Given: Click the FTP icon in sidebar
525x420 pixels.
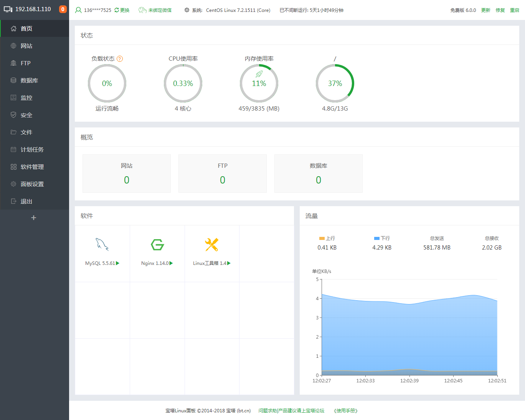Looking at the screenshot, I should [13, 63].
